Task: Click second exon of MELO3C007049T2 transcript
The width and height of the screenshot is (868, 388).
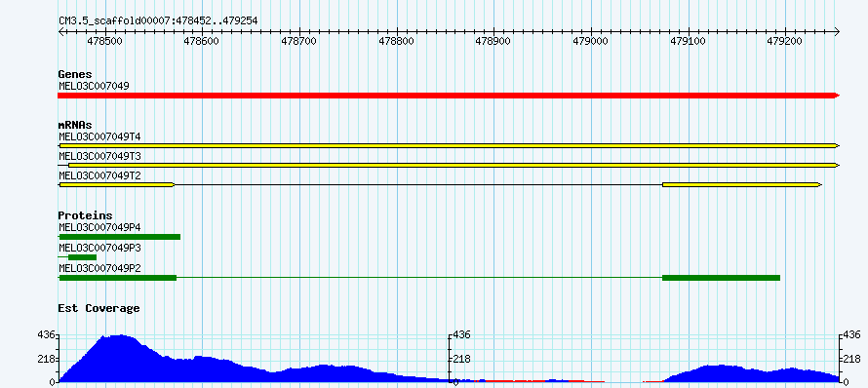Action: pos(742,184)
